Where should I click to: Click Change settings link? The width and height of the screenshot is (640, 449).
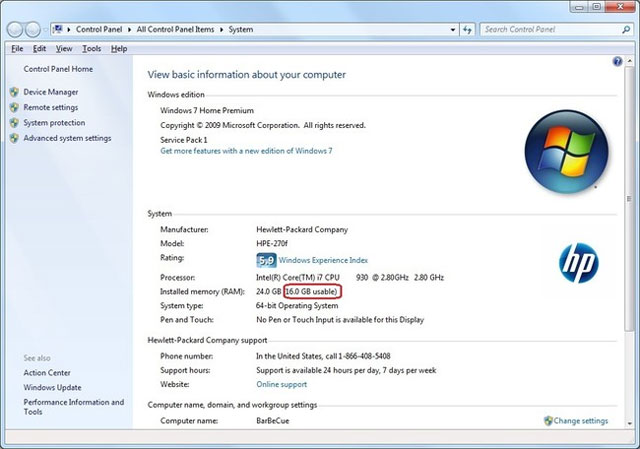point(581,421)
